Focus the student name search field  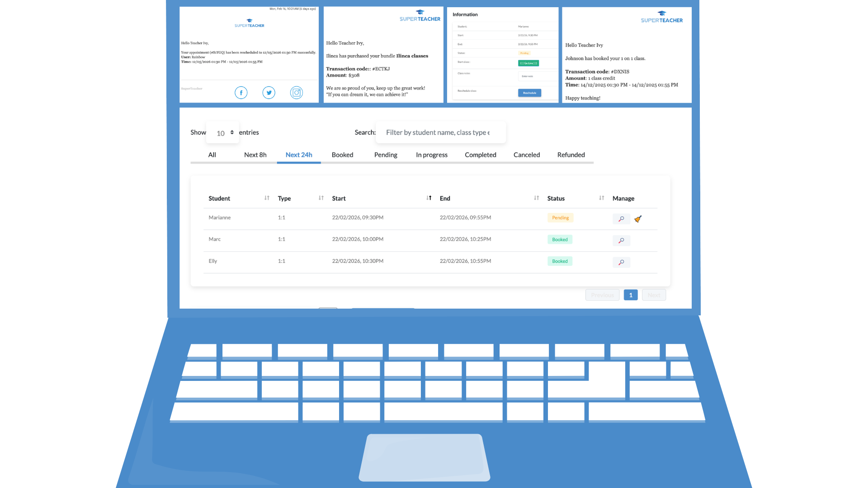click(440, 132)
